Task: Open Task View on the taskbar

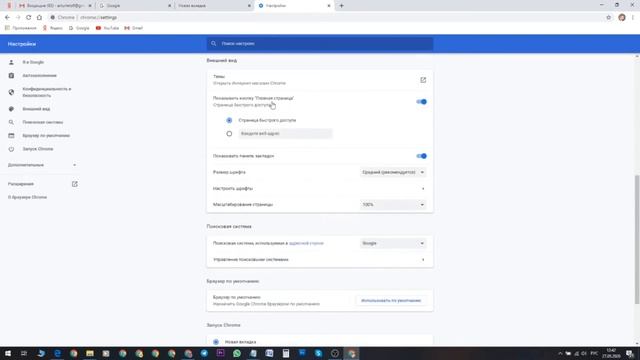Action: pos(24,353)
